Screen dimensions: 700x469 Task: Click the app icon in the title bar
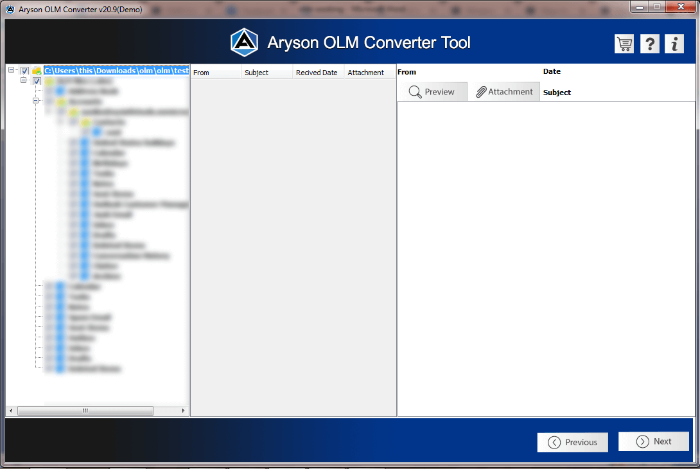tap(10, 9)
